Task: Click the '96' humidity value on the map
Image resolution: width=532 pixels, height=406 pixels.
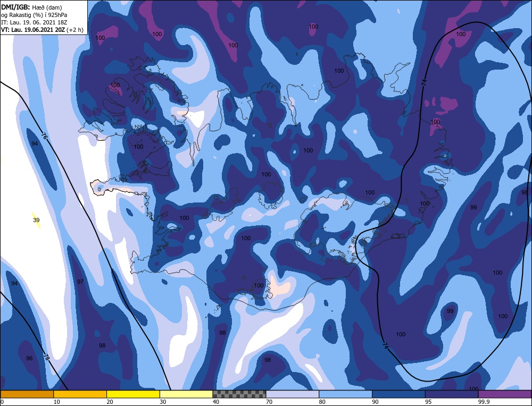Action: coord(29,358)
